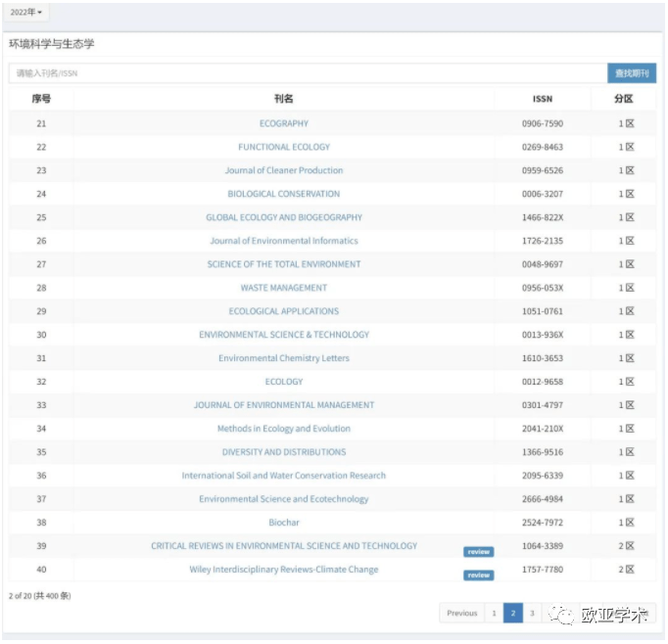Click the active page 2 button
668x644 pixels.
[512, 614]
